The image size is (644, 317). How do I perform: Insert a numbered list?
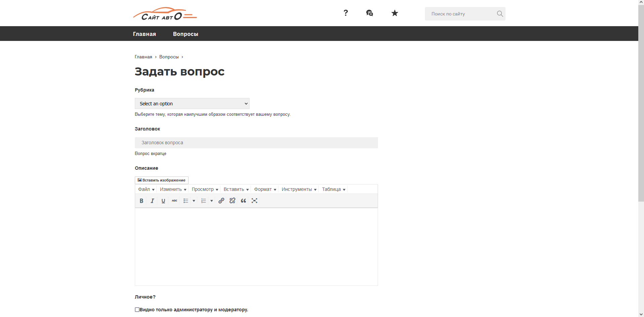point(203,201)
